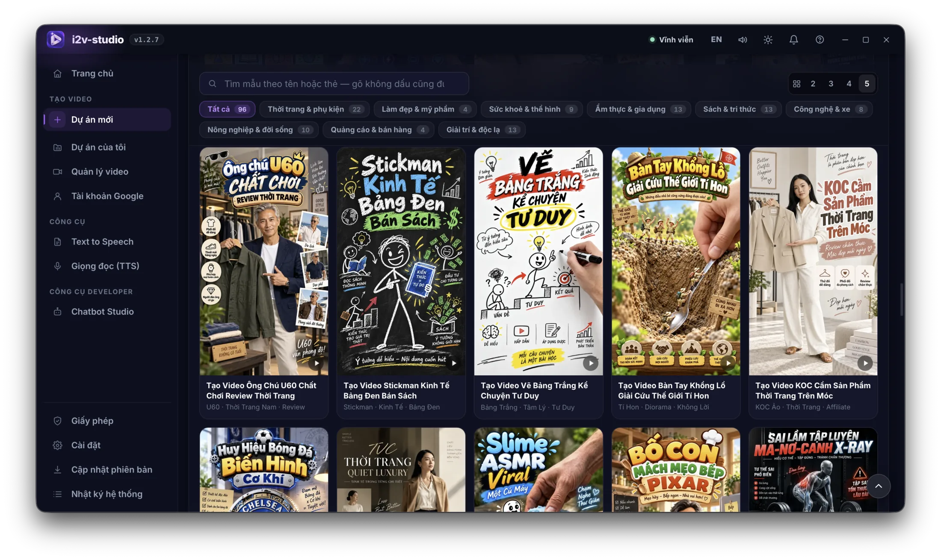
Task: Launch Chatbot Studio
Action: pos(107,312)
